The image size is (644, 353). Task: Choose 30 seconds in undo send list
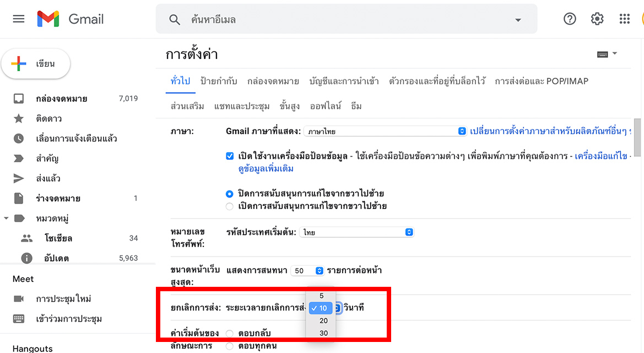[x=323, y=333]
